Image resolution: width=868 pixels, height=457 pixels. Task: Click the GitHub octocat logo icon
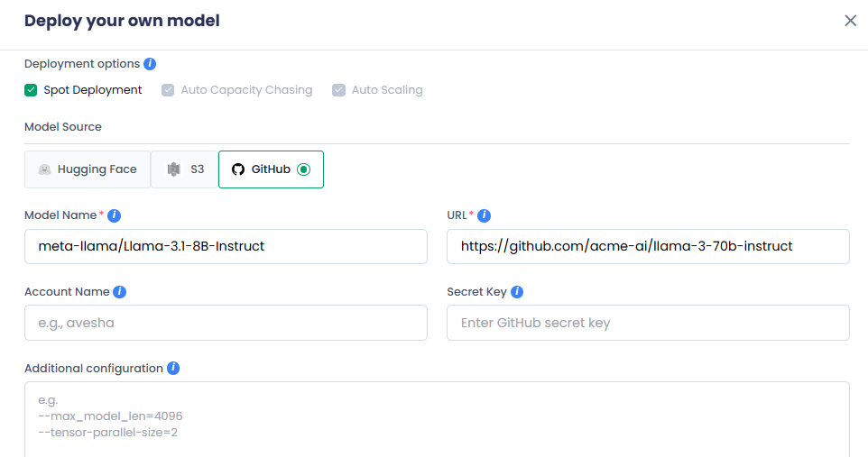[x=238, y=169]
